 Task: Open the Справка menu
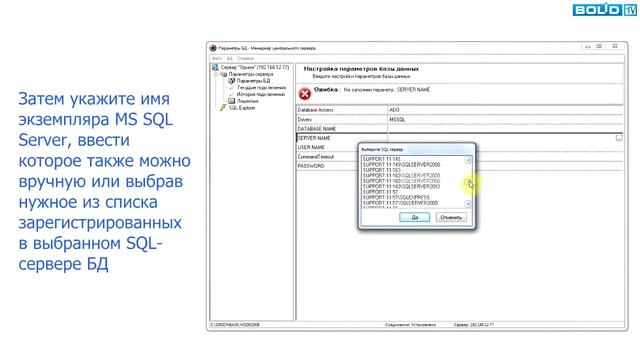[x=245, y=58]
